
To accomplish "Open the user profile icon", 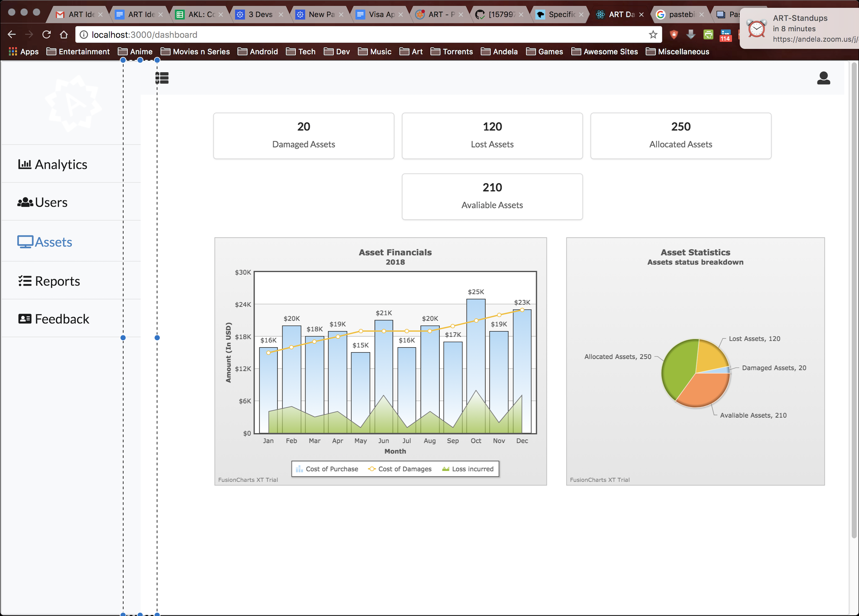I will coord(823,78).
